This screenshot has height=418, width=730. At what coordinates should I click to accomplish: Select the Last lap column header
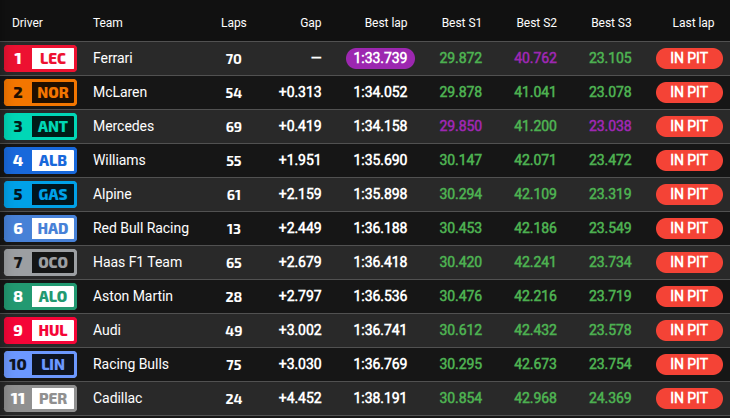point(693,22)
